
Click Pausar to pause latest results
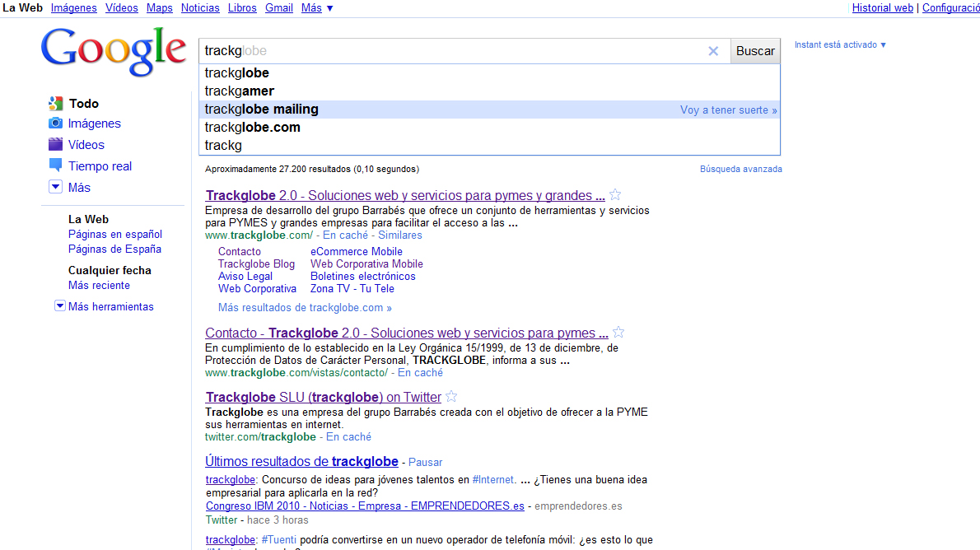(425, 463)
